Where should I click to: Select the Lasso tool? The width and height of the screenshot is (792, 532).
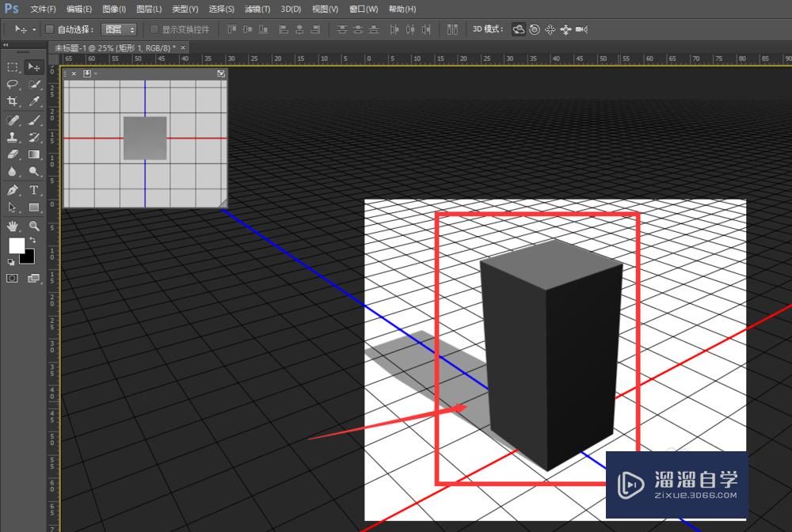[12, 85]
